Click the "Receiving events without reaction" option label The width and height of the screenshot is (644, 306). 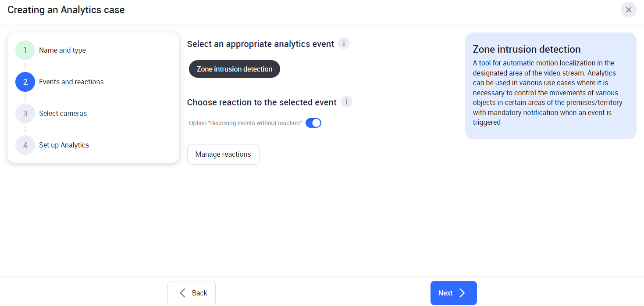[x=245, y=123]
